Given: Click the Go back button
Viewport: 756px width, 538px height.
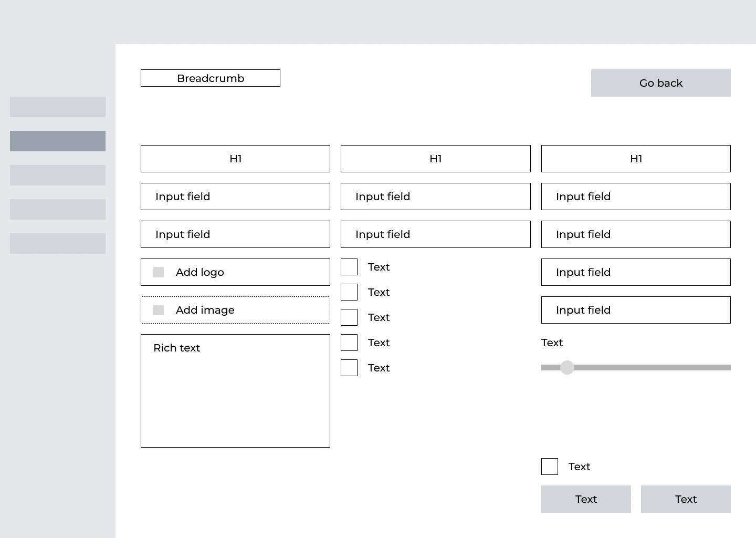Looking at the screenshot, I should tap(661, 83).
